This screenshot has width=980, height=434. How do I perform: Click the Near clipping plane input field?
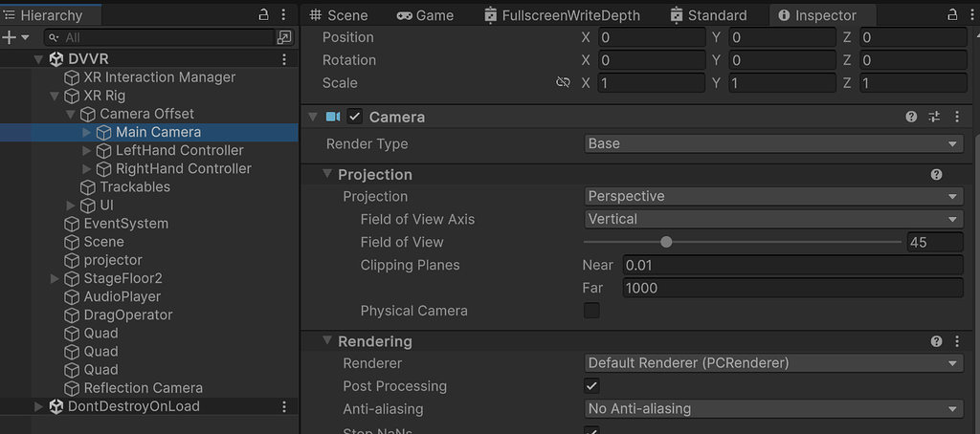click(x=791, y=265)
